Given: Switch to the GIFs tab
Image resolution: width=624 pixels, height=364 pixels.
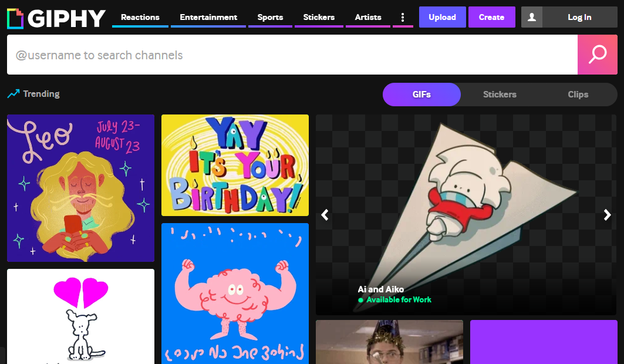Looking at the screenshot, I should (421, 95).
